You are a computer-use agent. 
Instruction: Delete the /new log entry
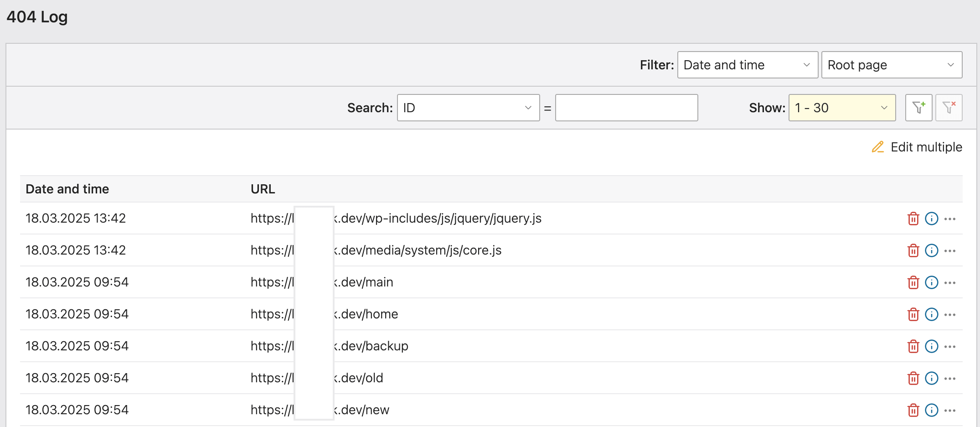click(x=913, y=411)
